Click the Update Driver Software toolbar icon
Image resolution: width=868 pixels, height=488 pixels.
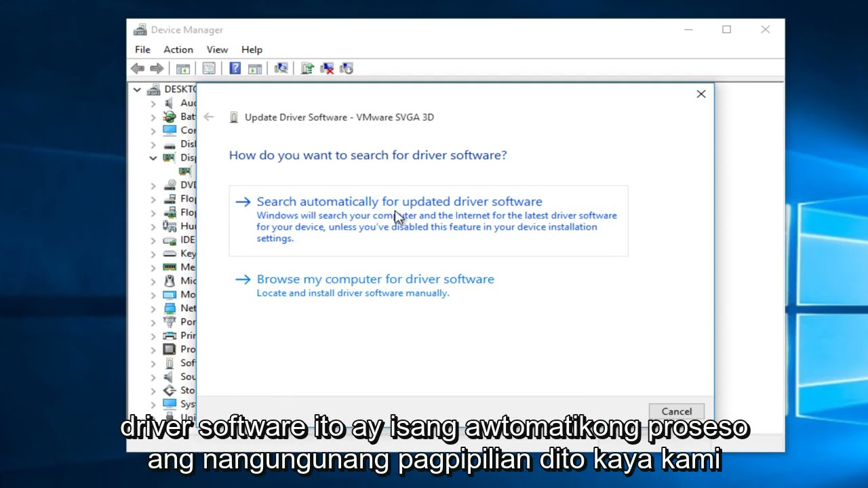click(x=307, y=68)
